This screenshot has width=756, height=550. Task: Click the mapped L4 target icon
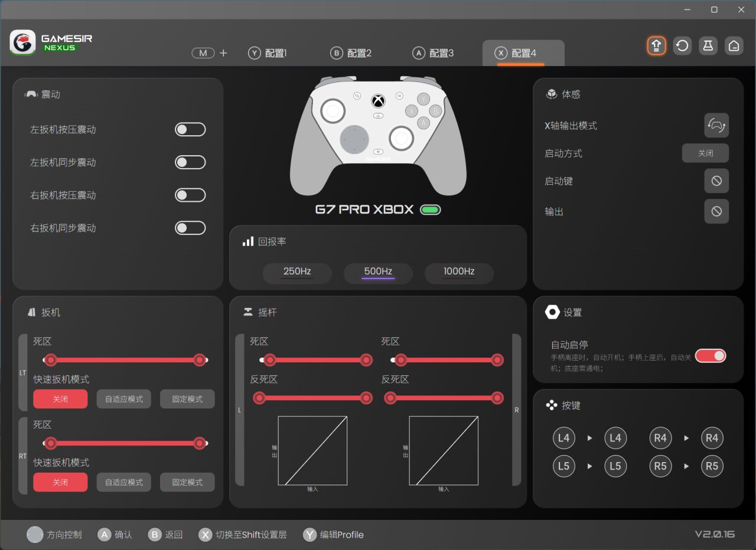tap(615, 438)
